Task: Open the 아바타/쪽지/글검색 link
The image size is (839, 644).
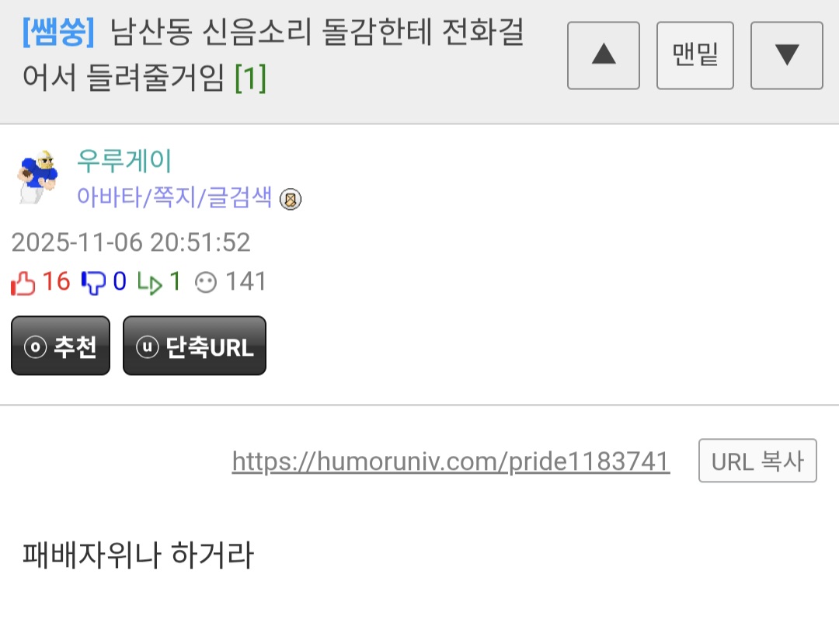Action: pos(175,197)
